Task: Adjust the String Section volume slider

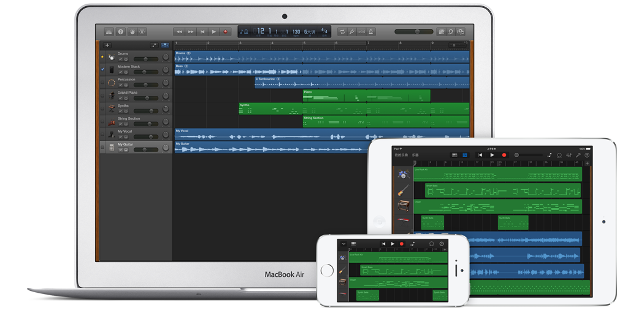Action: pos(146,124)
